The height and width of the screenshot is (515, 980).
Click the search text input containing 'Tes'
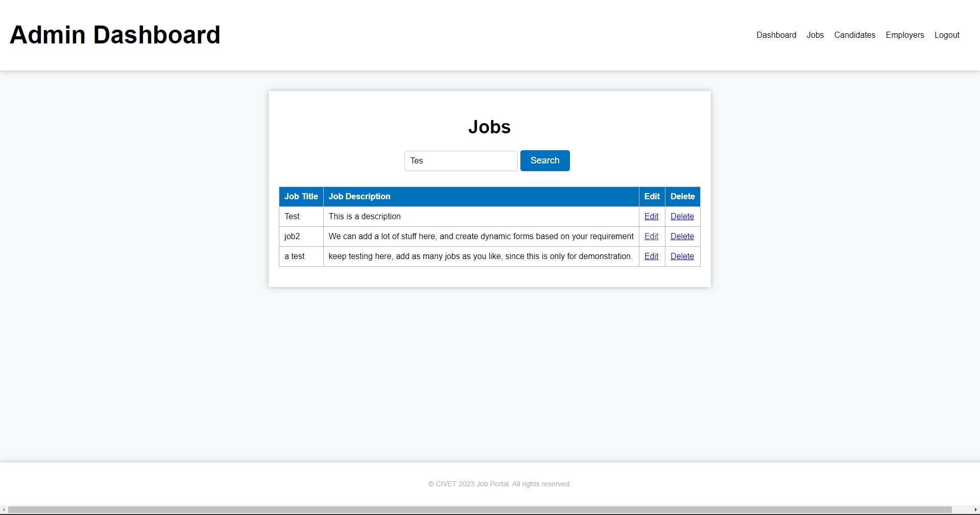(x=460, y=160)
